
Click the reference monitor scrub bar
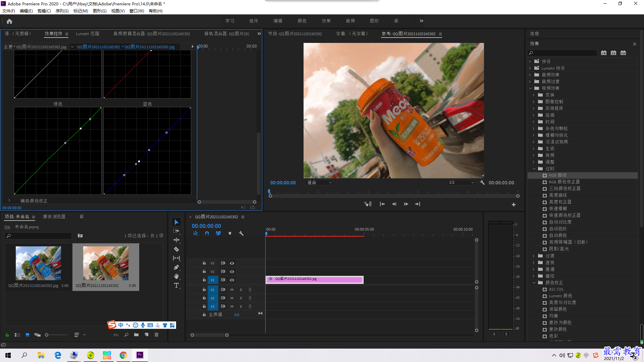click(x=394, y=196)
